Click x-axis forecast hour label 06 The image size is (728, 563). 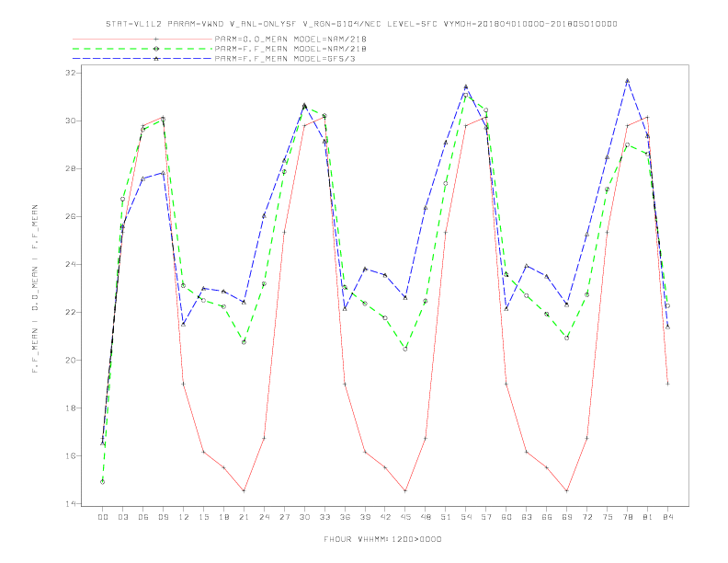143,517
